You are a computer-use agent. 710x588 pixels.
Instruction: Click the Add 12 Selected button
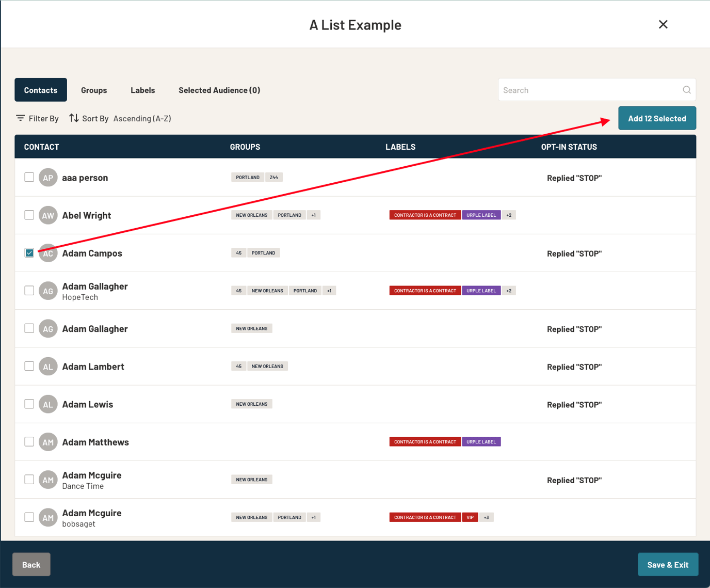[x=657, y=118]
